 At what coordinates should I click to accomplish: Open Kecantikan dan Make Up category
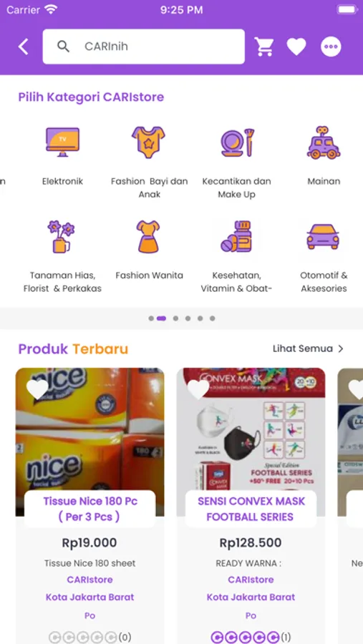(x=237, y=142)
